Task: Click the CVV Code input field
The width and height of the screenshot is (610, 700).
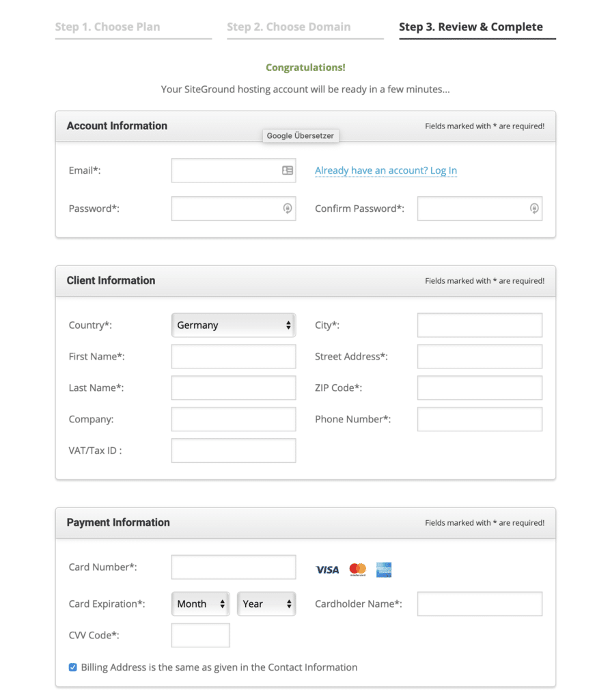Action: pos(200,635)
